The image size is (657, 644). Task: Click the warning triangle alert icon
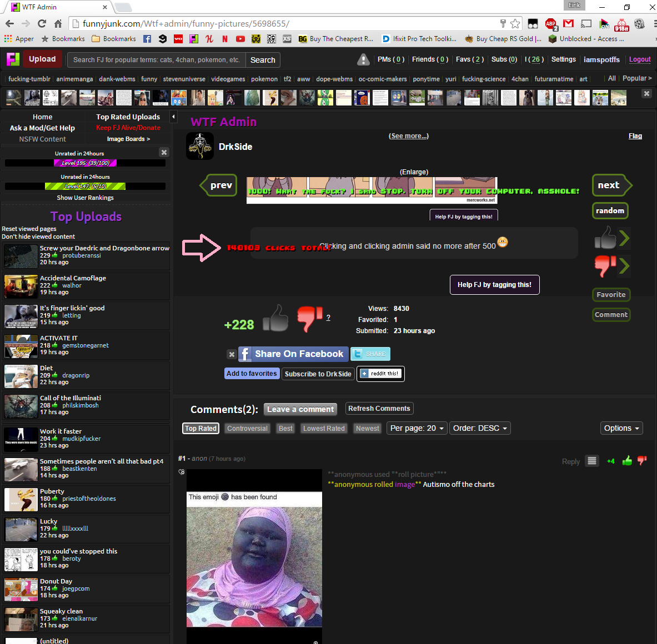[363, 59]
